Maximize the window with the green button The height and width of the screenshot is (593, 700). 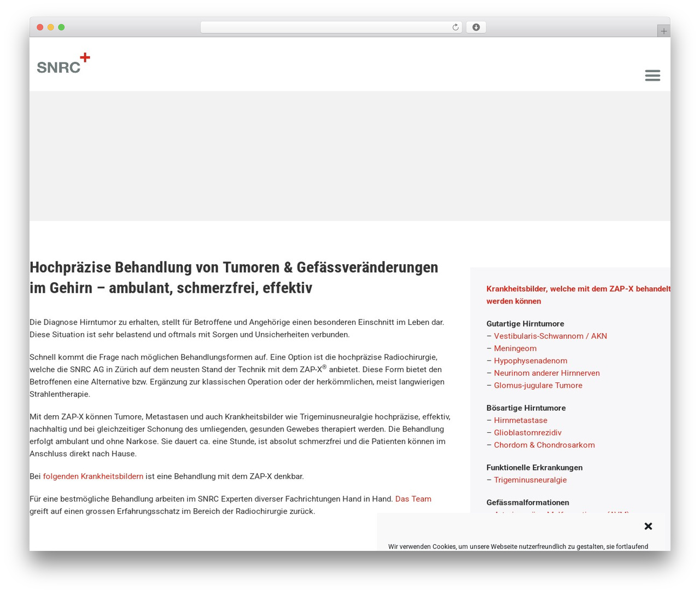(61, 27)
